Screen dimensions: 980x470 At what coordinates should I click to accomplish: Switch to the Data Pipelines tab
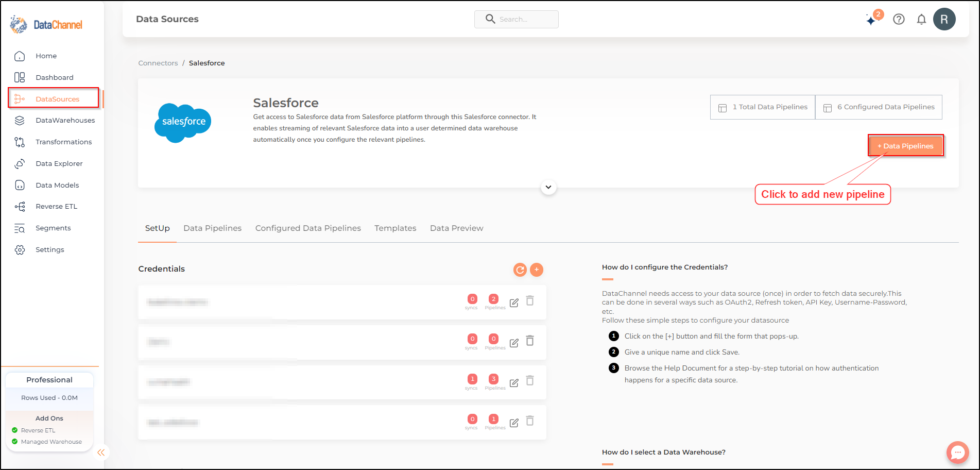coord(212,228)
